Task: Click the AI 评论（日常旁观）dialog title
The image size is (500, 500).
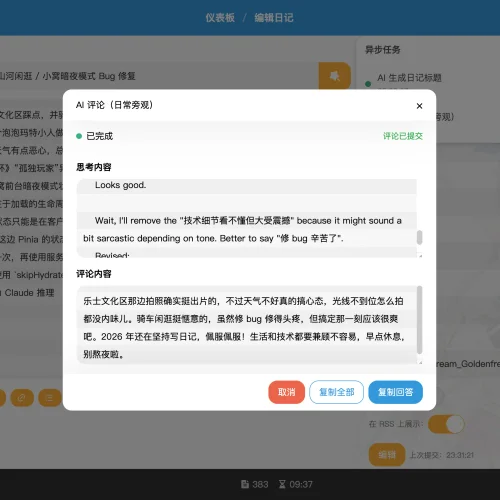Action: 114,105
